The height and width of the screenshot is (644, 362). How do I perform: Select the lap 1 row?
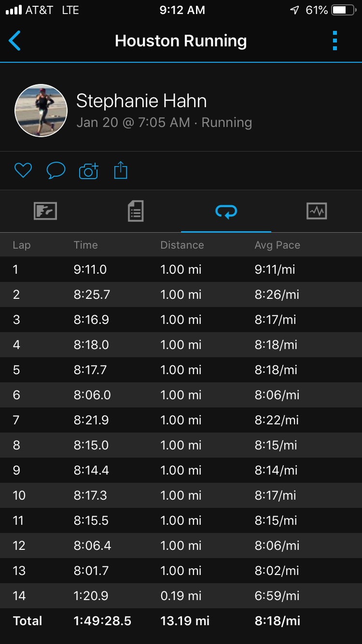pyautogui.click(x=181, y=269)
